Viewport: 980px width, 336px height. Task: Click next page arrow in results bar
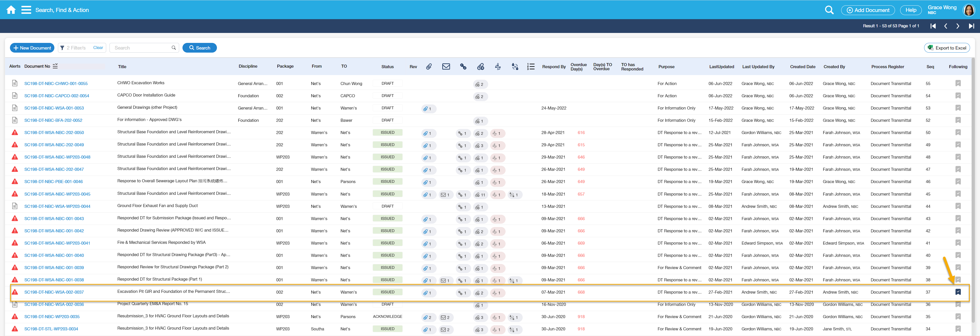point(958,26)
